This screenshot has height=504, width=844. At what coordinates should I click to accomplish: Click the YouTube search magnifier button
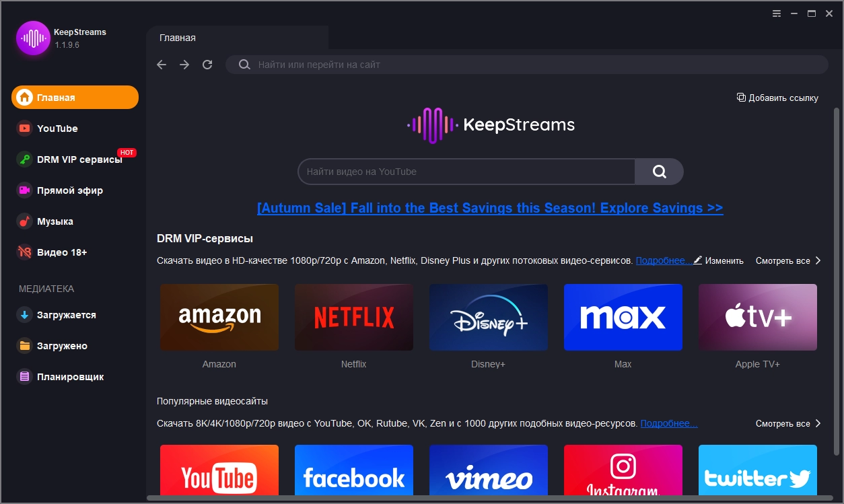660,172
